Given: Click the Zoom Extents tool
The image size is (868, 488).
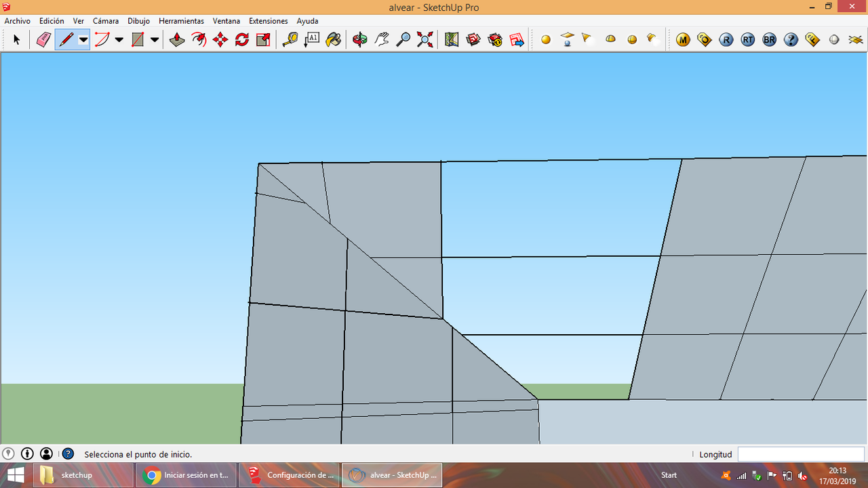Looking at the screenshot, I should pos(425,40).
